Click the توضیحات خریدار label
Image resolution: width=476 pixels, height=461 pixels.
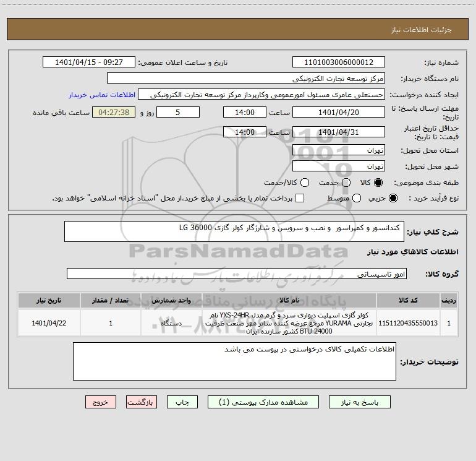pos(429,362)
